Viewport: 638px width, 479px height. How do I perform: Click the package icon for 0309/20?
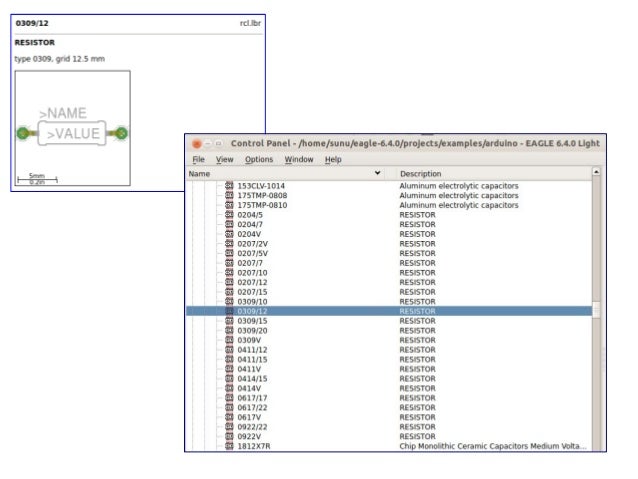point(229,330)
